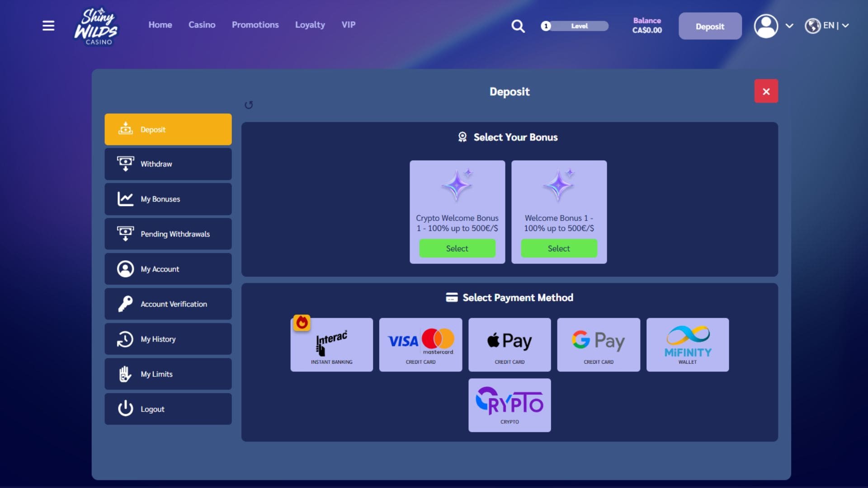Select the Welcome Bonus 1 offer
Screen dimensions: 868x488
(x=559, y=249)
